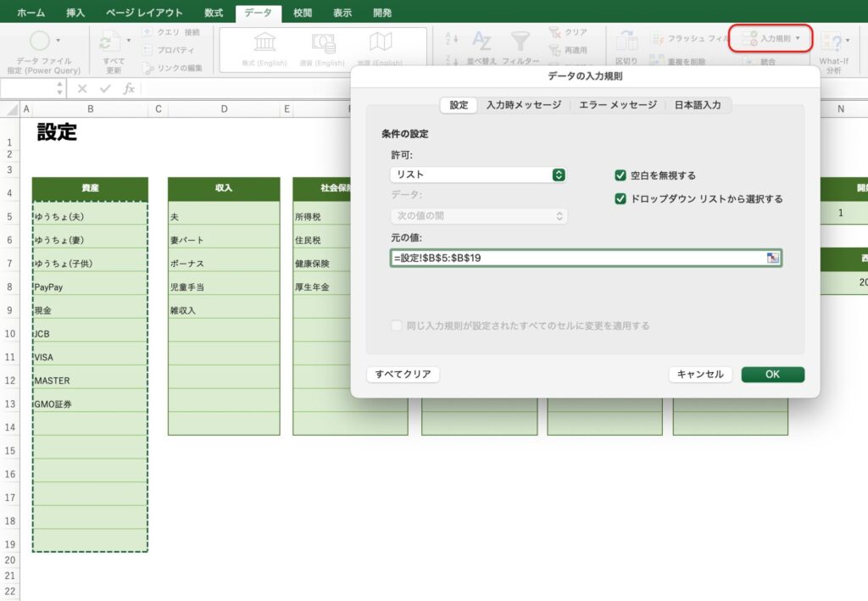Image resolution: width=868 pixels, height=601 pixels.
Task: Toggle the 空白を無視する checkbox
Action: tap(620, 175)
